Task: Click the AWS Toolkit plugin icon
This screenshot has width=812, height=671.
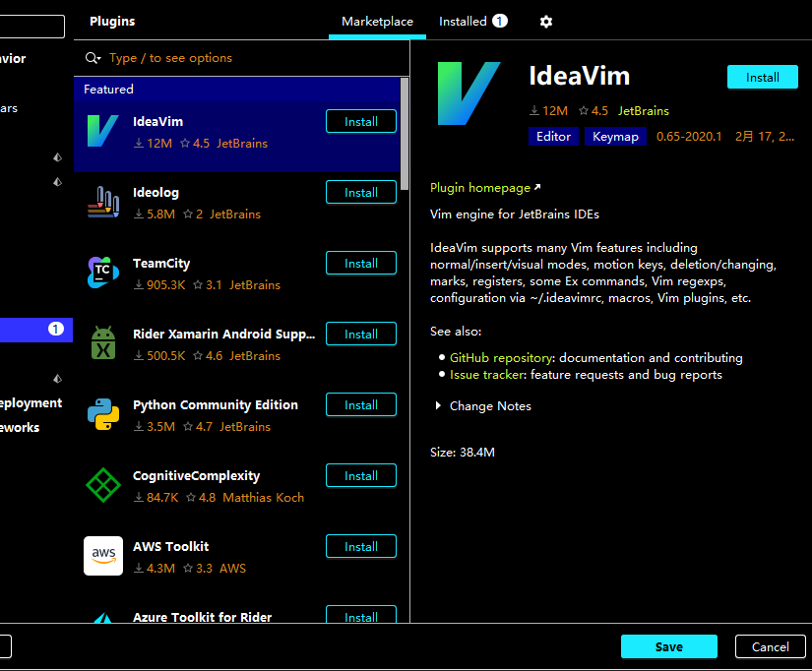Action: pos(103,556)
